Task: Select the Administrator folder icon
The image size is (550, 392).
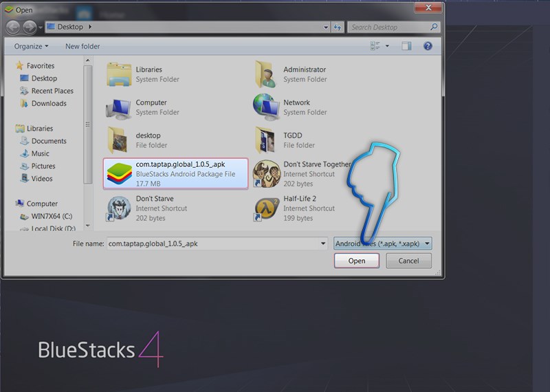Action: point(265,74)
